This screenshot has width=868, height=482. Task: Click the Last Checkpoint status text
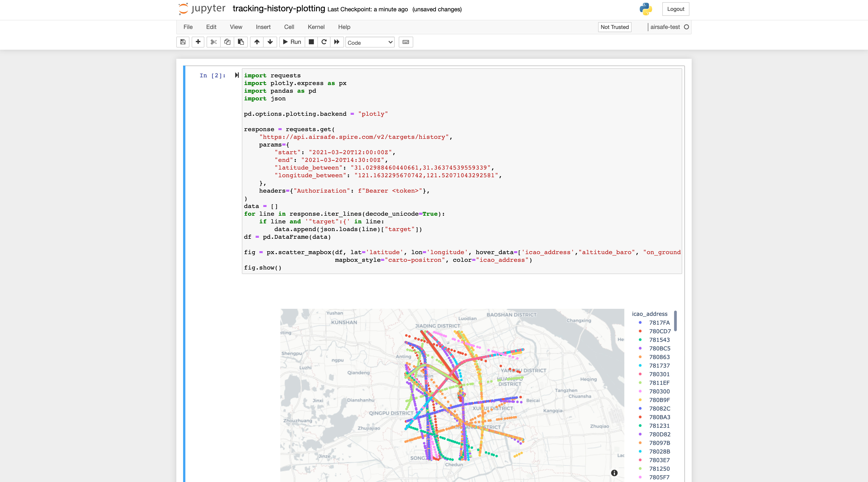pyautogui.click(x=368, y=9)
